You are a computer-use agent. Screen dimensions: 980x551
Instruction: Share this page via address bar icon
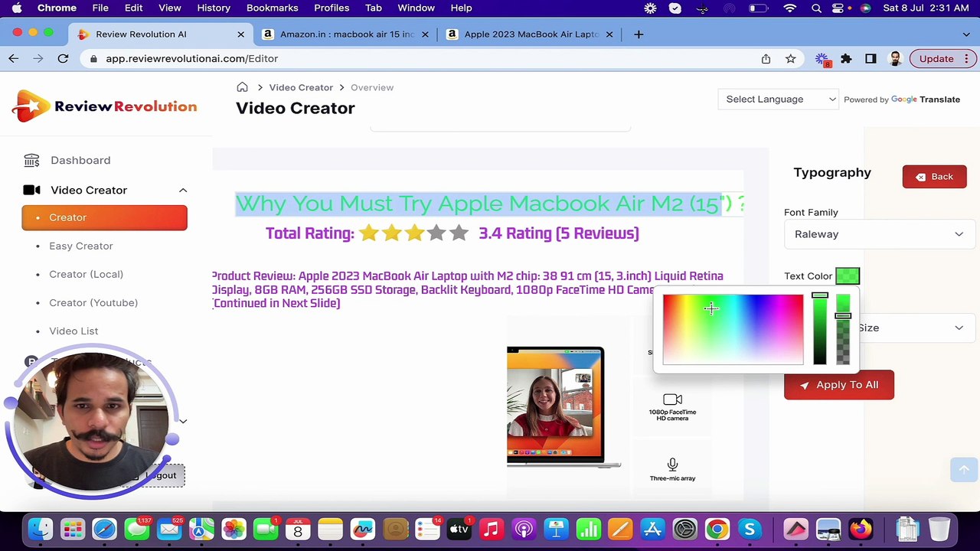[x=766, y=58]
